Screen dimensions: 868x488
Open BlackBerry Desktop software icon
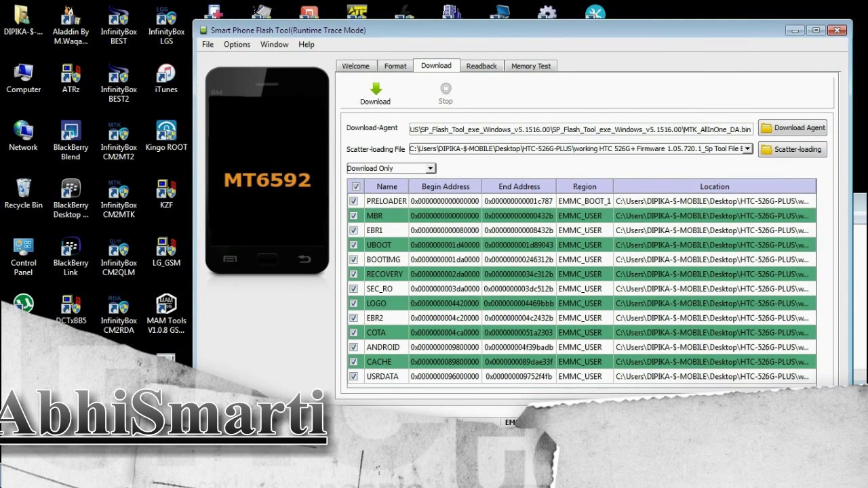[71, 198]
